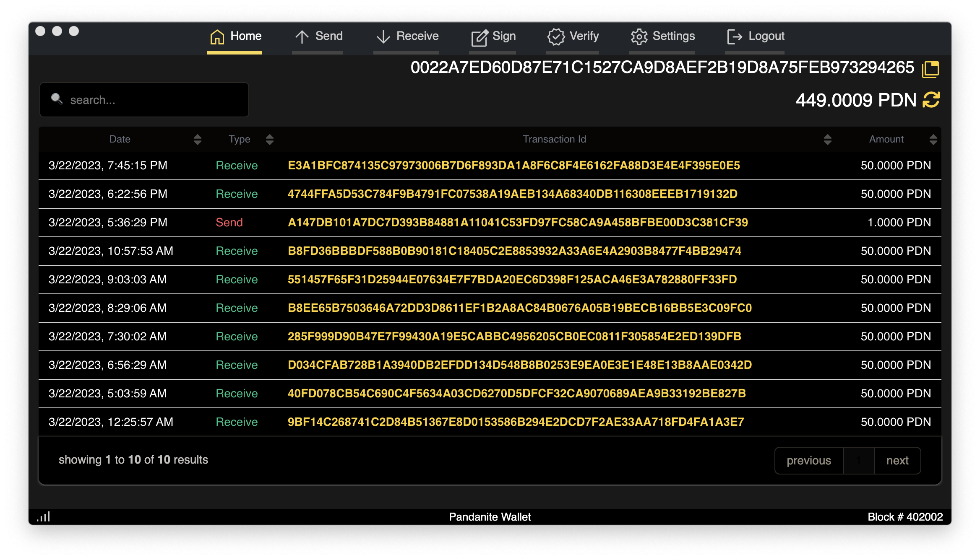Open transaction ID starting E3A1BFC8
This screenshot has height=560, width=980.
[513, 166]
